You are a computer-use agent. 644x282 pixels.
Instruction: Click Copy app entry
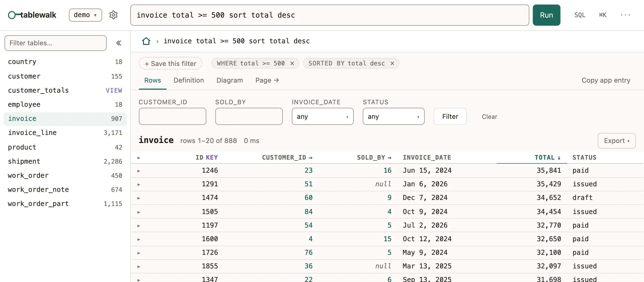click(x=606, y=80)
